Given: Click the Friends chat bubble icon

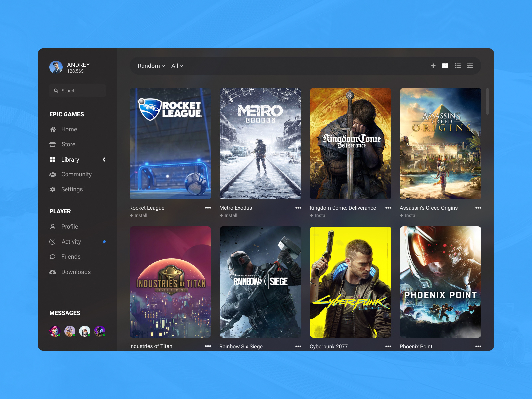Looking at the screenshot, I should 53,257.
